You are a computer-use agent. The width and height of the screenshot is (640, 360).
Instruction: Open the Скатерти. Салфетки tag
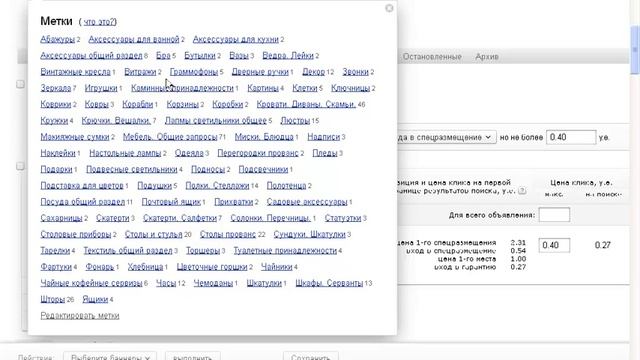coord(180,218)
